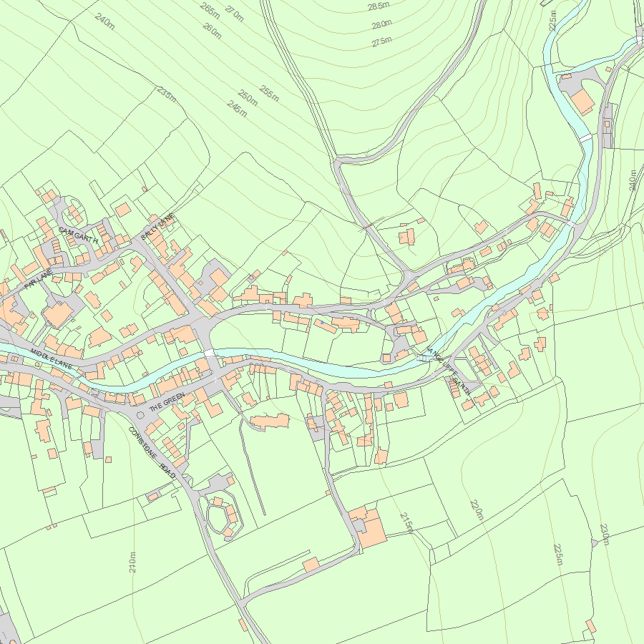Viewport: 644px width, 644px height.
Task: Click the 265m contour label
Action: 210,11
